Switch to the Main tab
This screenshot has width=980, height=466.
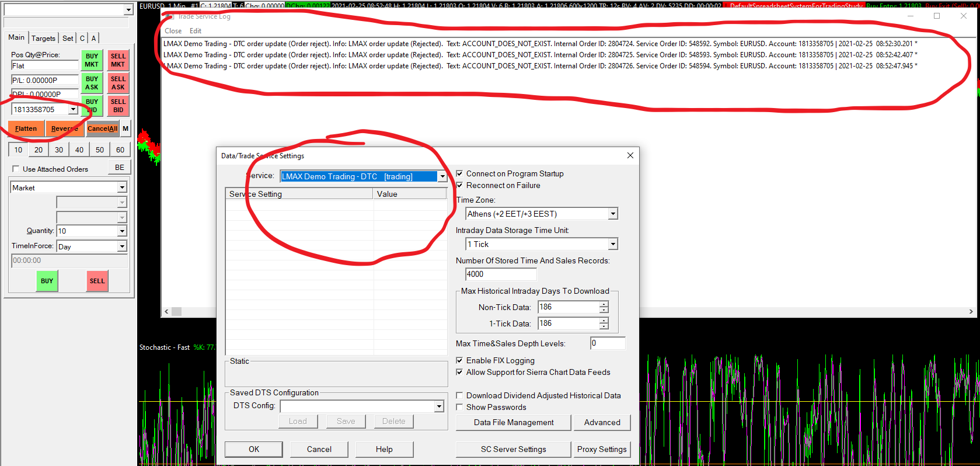[16, 37]
